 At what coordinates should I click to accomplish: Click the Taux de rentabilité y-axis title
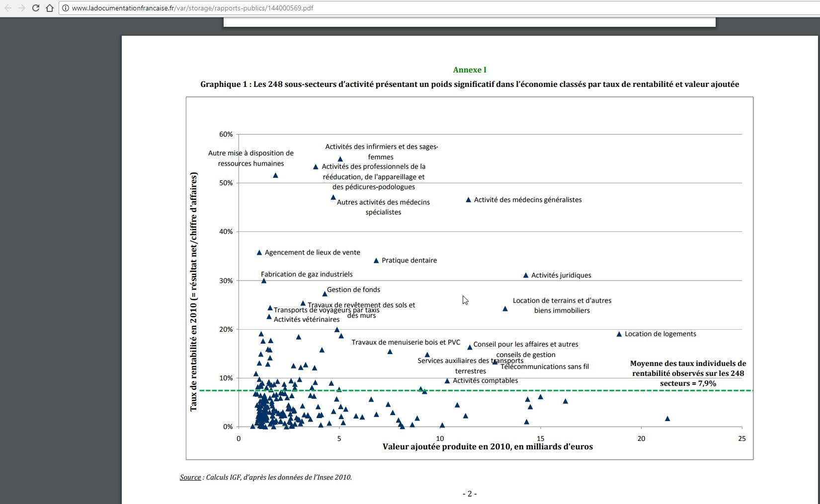194,291
